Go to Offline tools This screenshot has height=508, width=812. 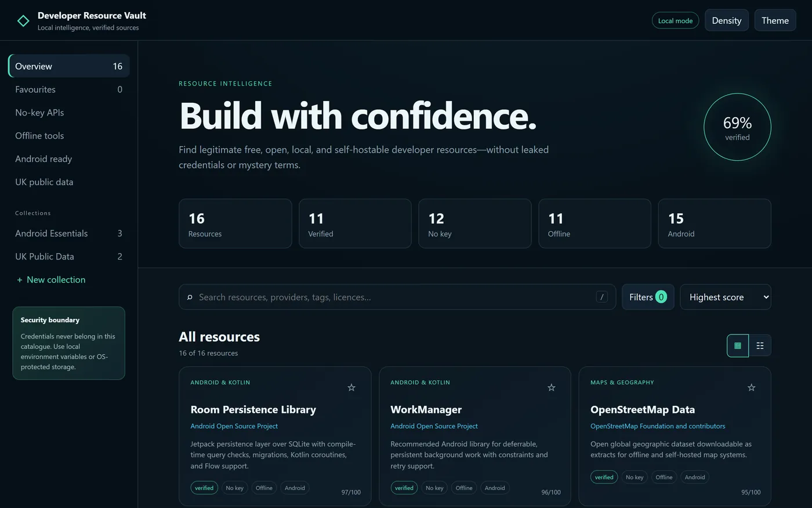click(x=68, y=136)
